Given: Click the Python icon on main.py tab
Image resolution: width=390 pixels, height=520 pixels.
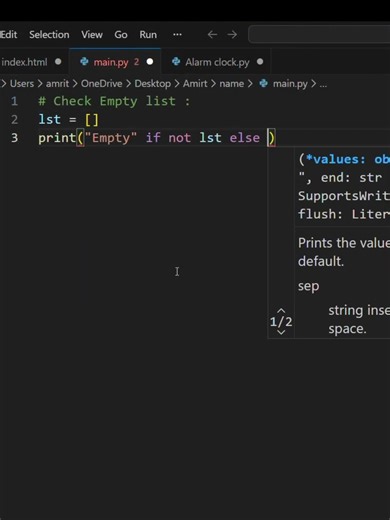Looking at the screenshot, I should click(x=84, y=62).
